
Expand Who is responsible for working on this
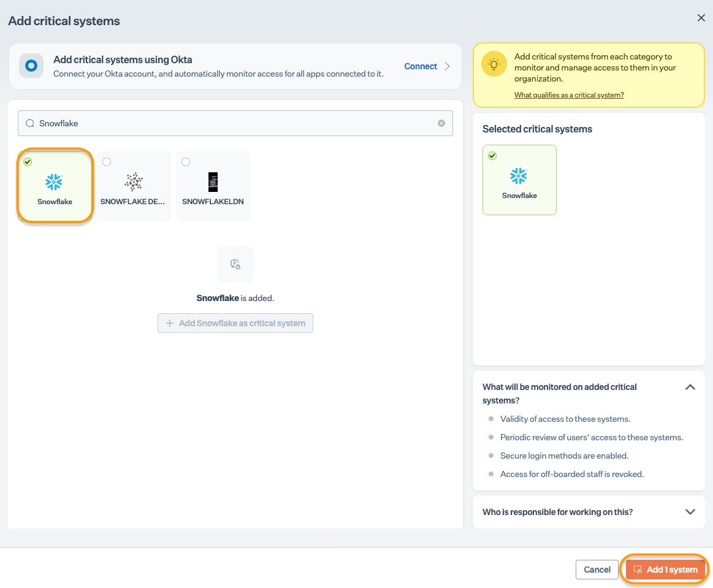click(690, 512)
